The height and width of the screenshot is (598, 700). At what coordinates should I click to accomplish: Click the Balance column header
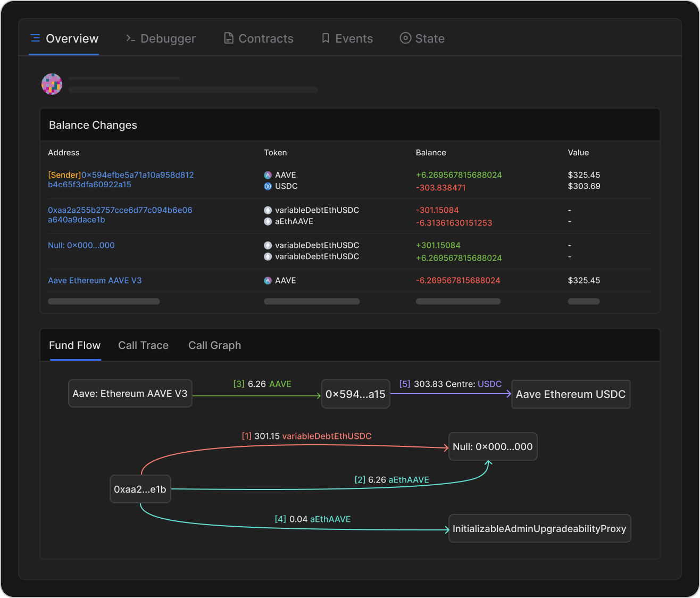point(431,153)
